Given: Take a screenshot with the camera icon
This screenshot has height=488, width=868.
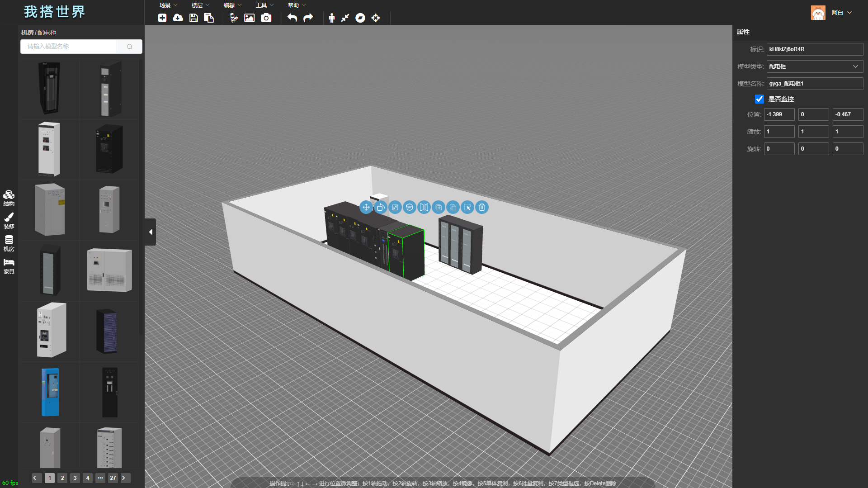Looking at the screenshot, I should (266, 18).
